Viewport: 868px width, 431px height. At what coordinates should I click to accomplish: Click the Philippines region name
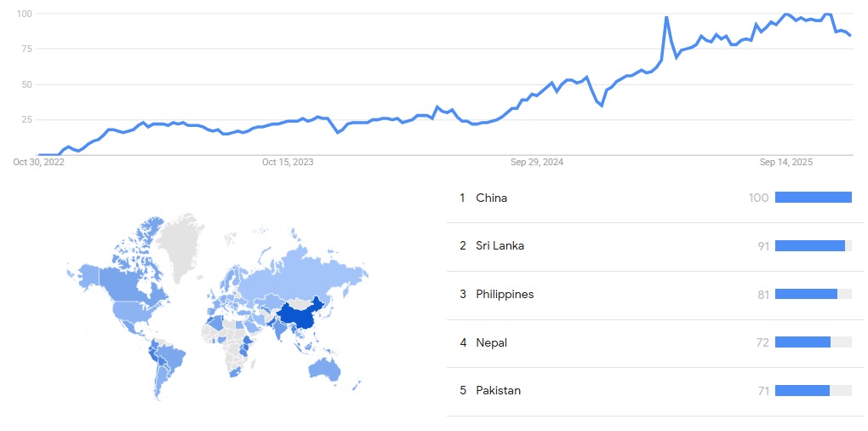[x=505, y=294]
